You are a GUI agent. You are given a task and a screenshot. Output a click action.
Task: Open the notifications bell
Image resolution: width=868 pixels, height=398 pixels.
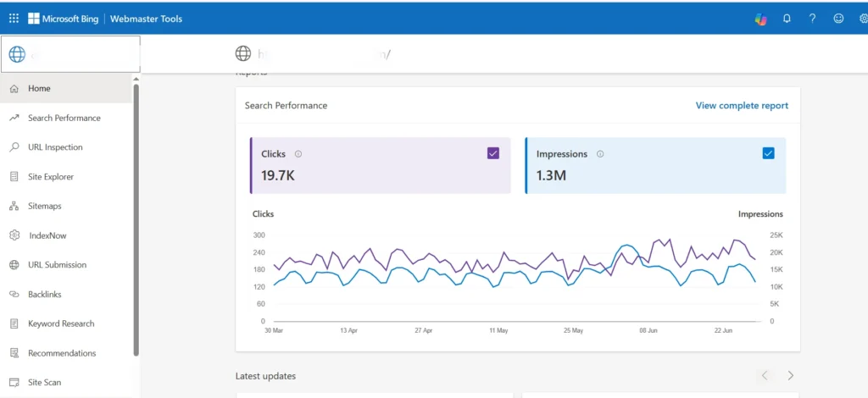(787, 19)
